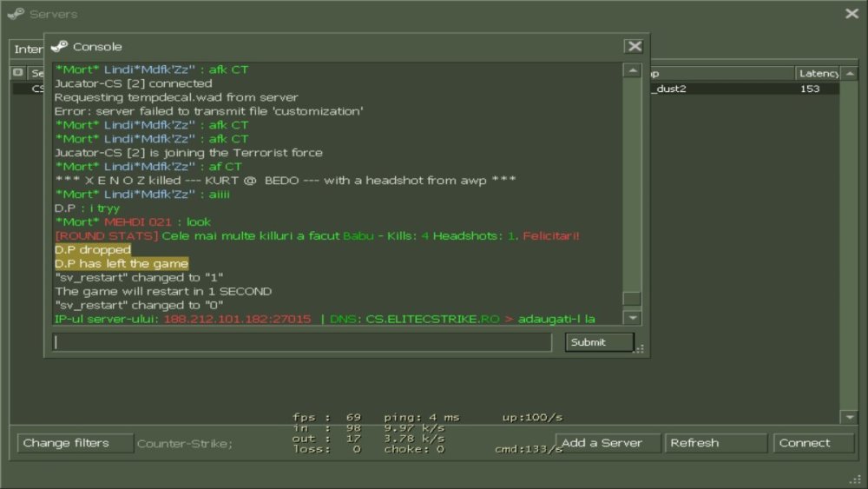
Task: Click the Steam icon in Console title
Action: (59, 47)
